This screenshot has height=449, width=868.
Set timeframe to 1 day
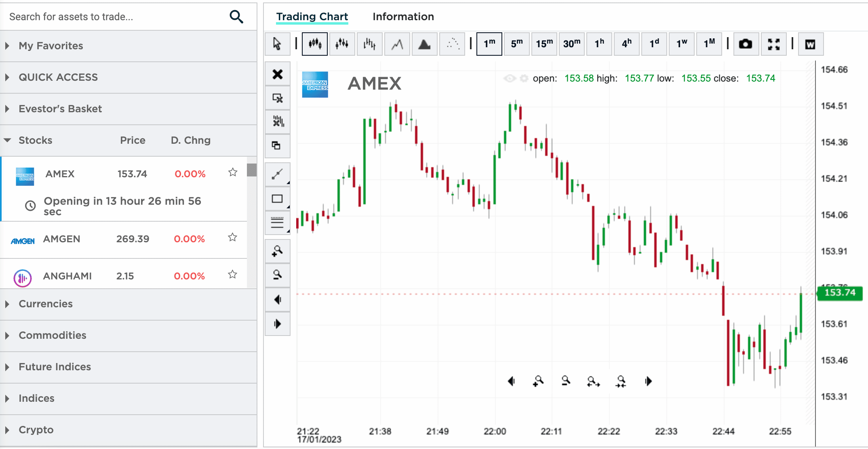[x=654, y=44]
